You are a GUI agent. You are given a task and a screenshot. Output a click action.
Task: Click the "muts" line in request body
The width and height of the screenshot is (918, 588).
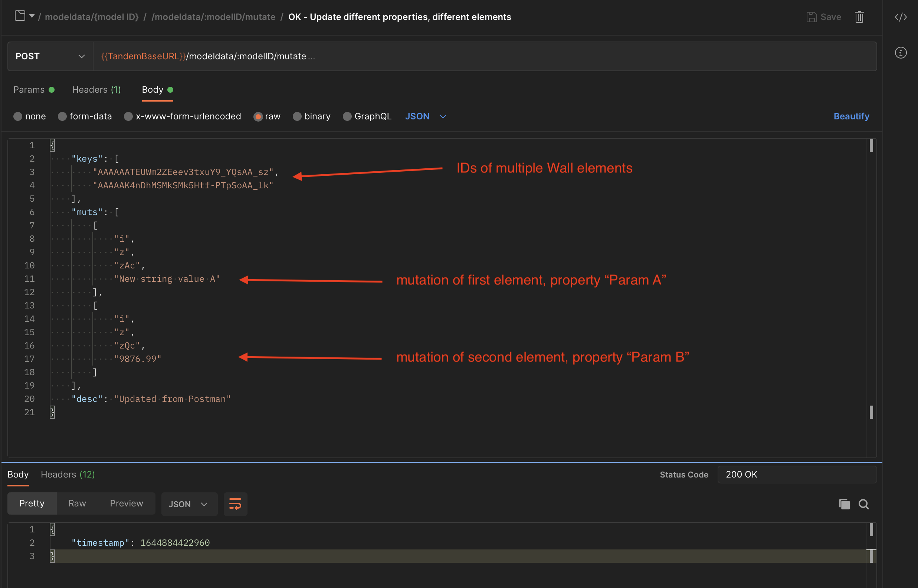[95, 212]
